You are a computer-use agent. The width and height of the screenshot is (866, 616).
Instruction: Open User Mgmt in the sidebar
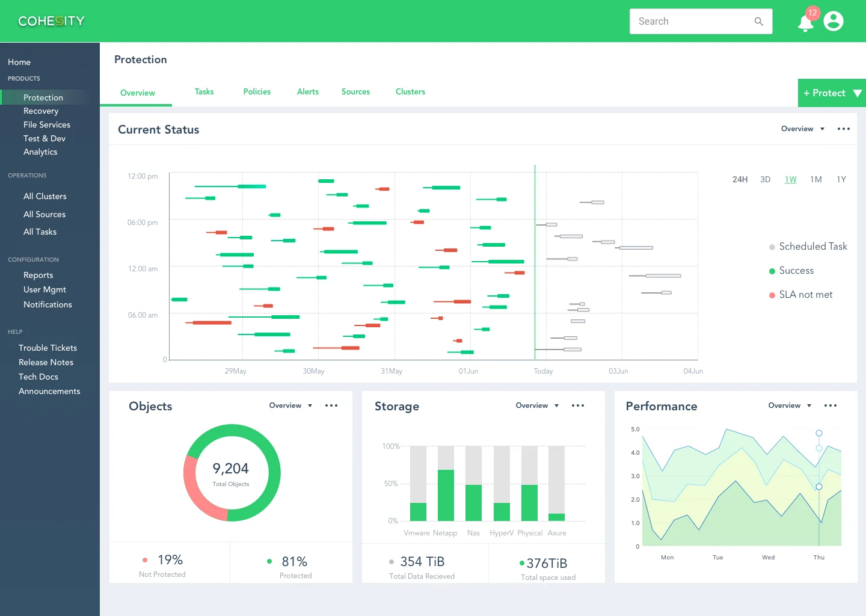pos(45,289)
